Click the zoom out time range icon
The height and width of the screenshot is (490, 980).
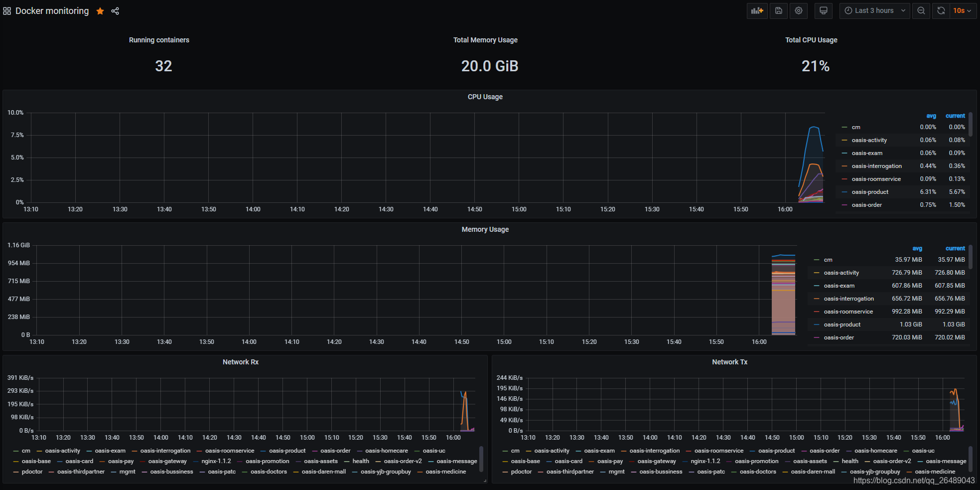pyautogui.click(x=921, y=10)
